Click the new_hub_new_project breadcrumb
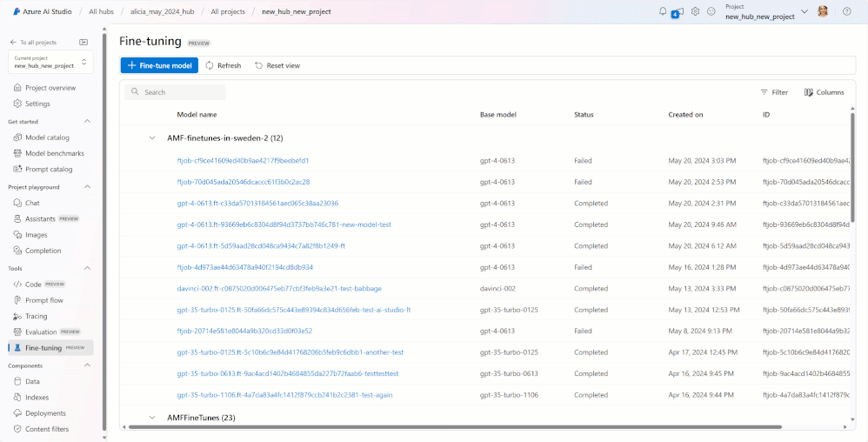Viewport: 868px width, 442px height. 297,11
